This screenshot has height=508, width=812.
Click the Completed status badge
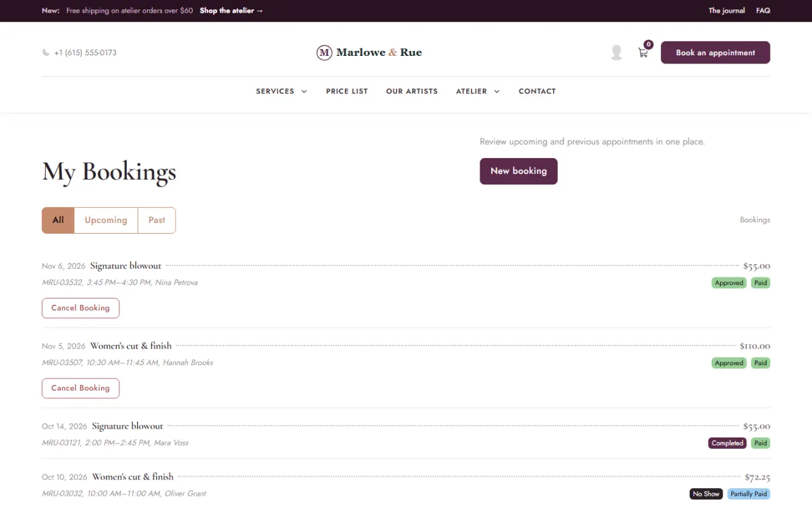[x=727, y=443]
